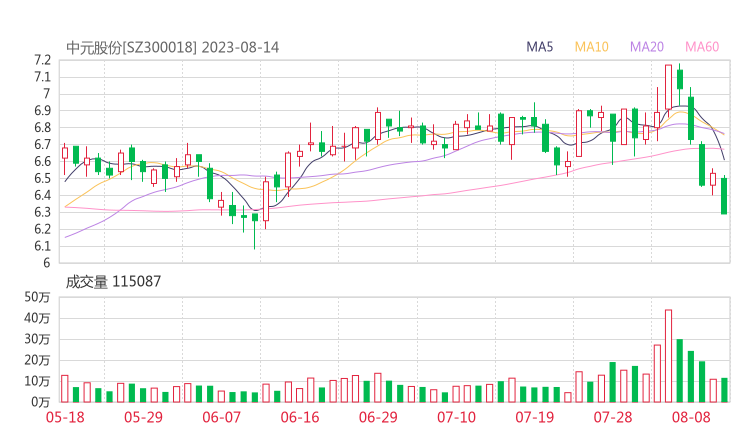Click the 0万 volume axis label
740x440 pixels.
point(41,402)
